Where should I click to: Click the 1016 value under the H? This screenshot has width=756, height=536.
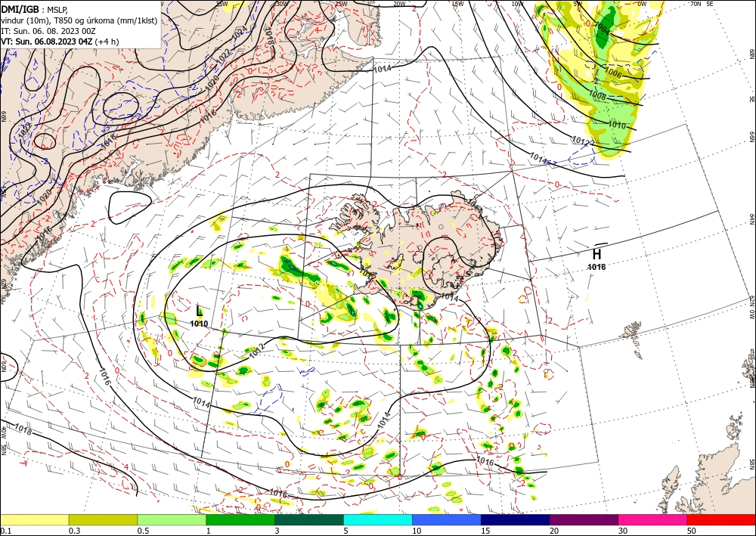point(596,267)
